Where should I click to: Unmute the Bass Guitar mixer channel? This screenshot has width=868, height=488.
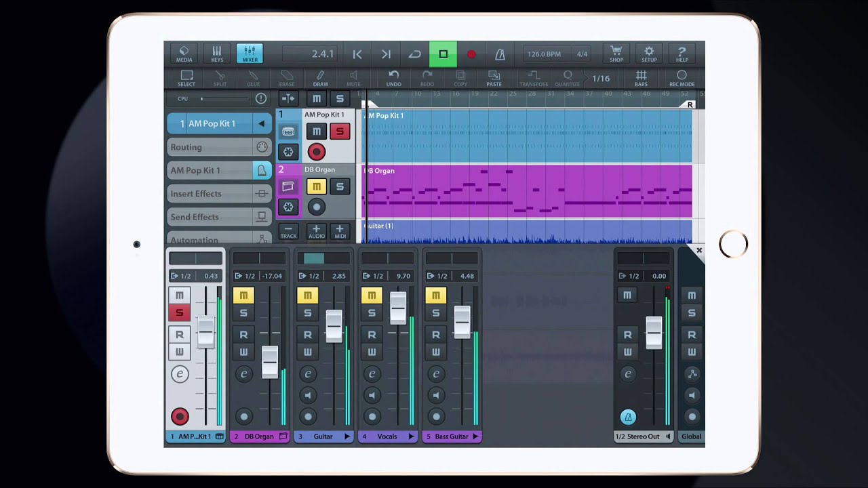pyautogui.click(x=435, y=296)
